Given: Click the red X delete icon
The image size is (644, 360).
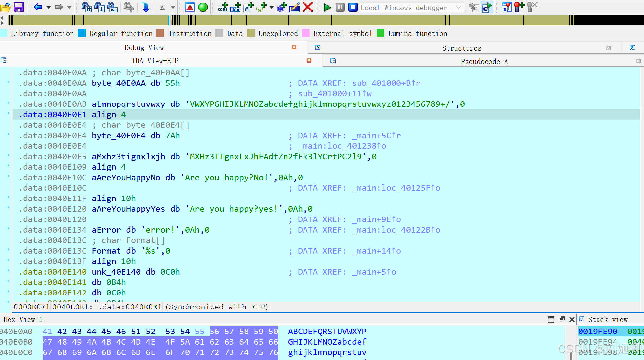Looking at the screenshot, I should click(x=308, y=7).
